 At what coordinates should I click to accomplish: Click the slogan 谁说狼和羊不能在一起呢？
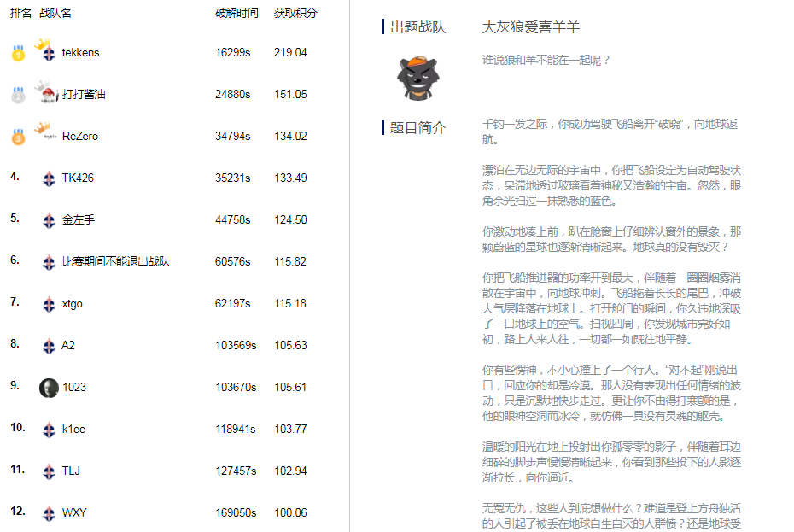(x=546, y=61)
